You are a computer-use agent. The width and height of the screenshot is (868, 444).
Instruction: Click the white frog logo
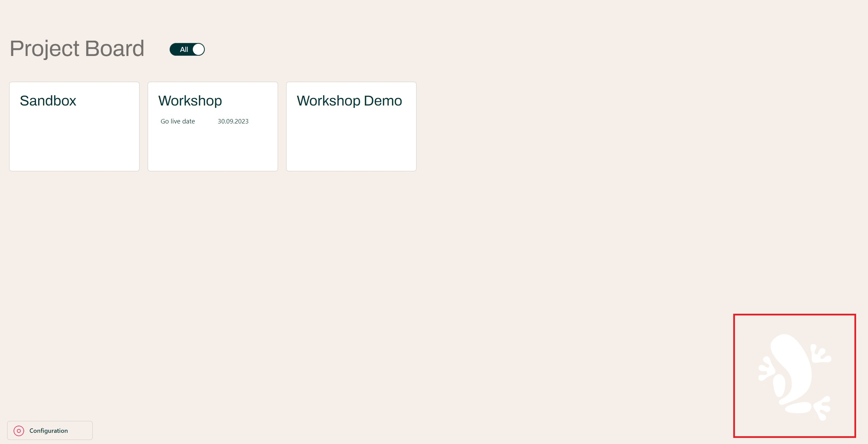[x=794, y=376]
